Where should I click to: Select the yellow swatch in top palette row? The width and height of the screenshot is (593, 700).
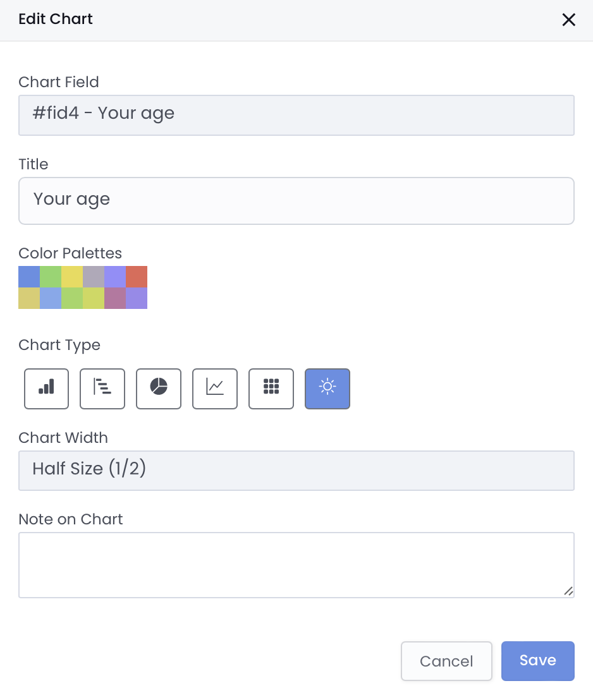click(72, 277)
